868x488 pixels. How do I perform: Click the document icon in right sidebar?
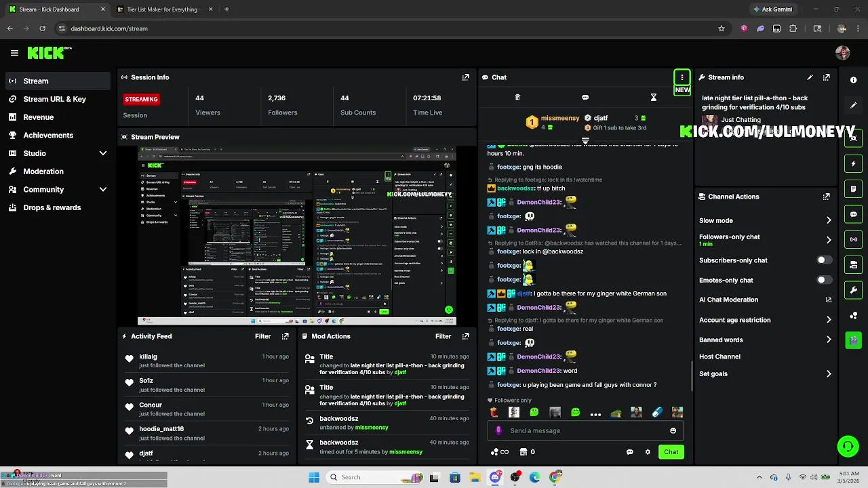(854, 189)
